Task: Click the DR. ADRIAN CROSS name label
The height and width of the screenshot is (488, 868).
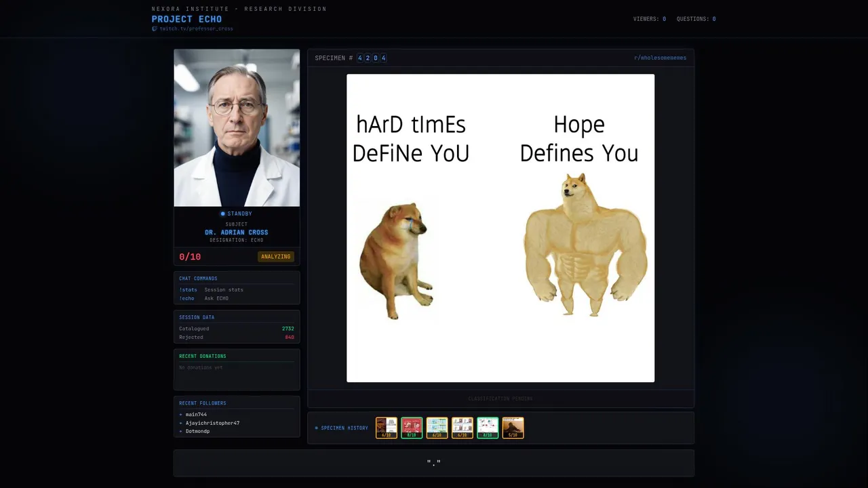Action: click(x=237, y=232)
